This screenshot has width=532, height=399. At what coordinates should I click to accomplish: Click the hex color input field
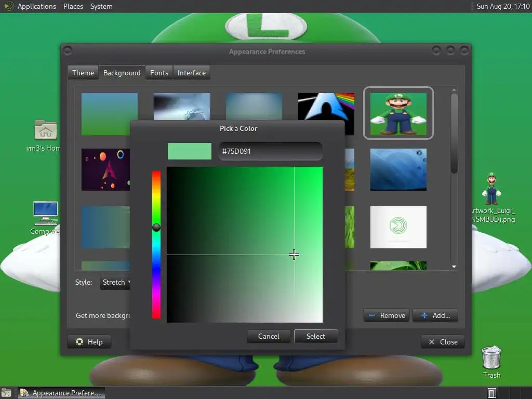pyautogui.click(x=270, y=151)
